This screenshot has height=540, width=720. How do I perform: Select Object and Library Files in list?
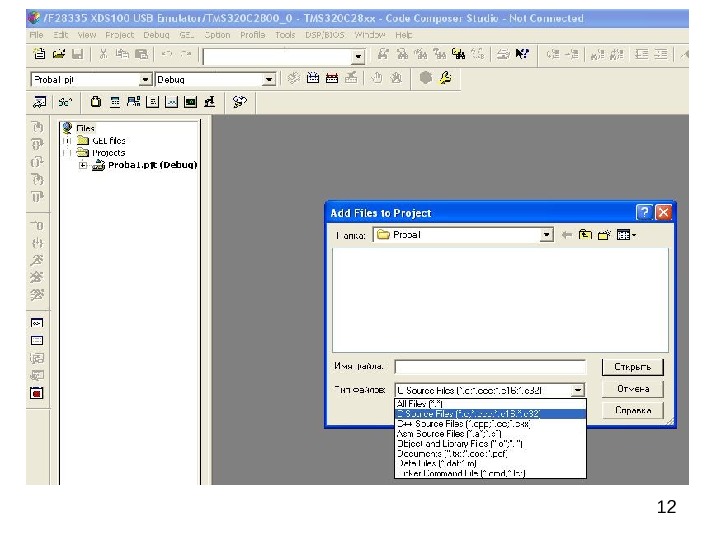pos(490,444)
